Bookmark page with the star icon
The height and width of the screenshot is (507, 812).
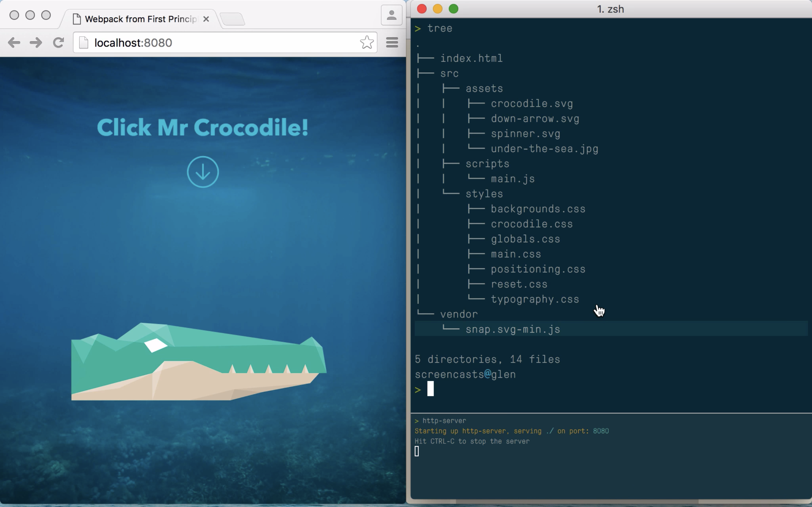click(367, 43)
